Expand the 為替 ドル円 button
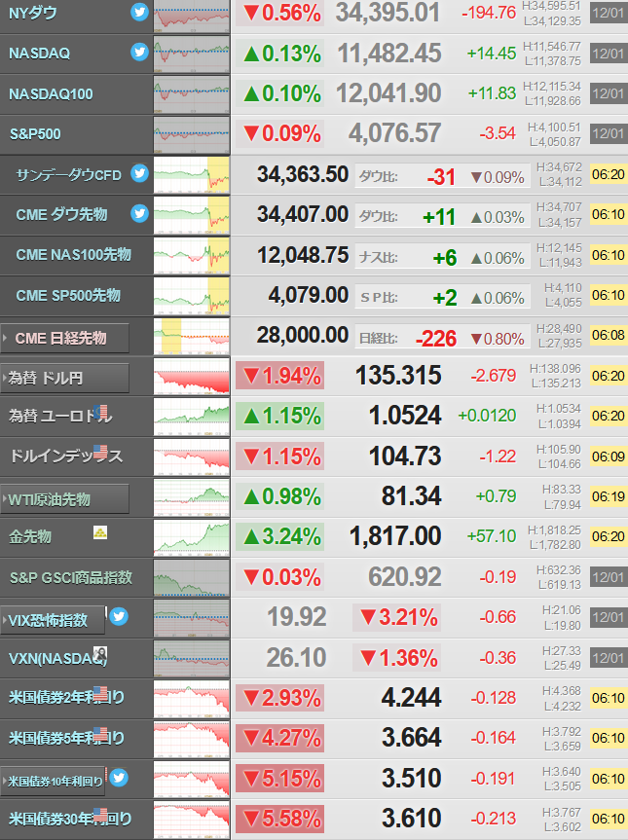628x840 pixels. click(x=65, y=379)
